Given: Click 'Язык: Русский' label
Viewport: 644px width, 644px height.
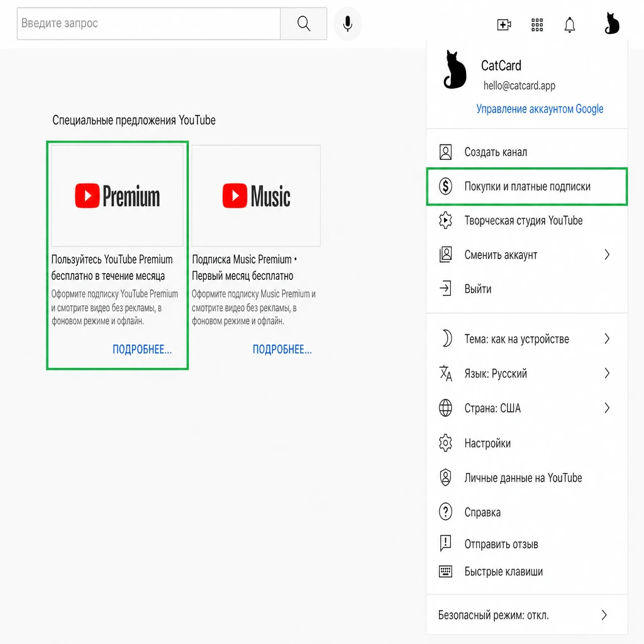Looking at the screenshot, I should coord(496,374).
